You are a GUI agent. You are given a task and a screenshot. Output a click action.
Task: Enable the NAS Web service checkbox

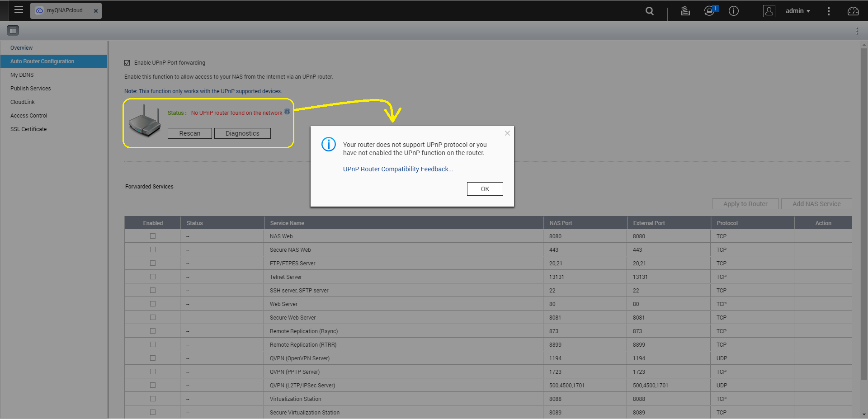[152, 235]
